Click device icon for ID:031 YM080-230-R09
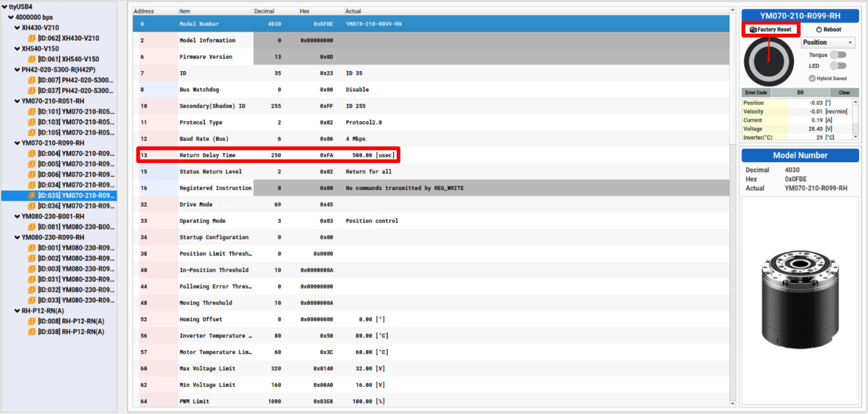This screenshot has height=414, width=868. tap(32, 279)
